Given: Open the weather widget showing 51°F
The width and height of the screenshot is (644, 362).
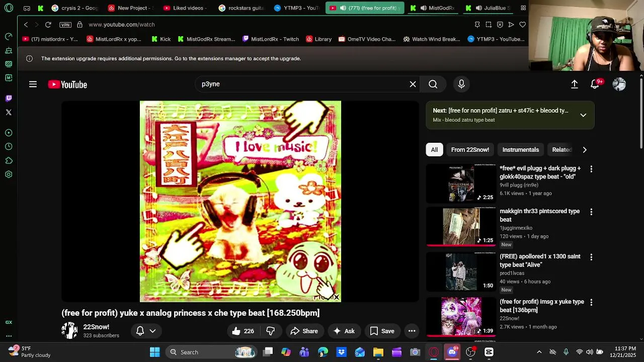Looking at the screenshot, I should pyautogui.click(x=29, y=352).
